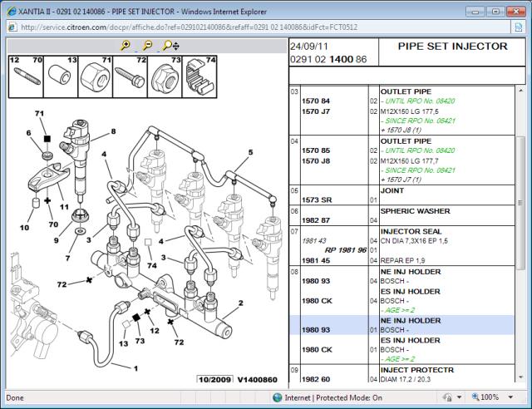Click part number 1573 SR
This screenshot has height=409, width=532.
click(317, 200)
